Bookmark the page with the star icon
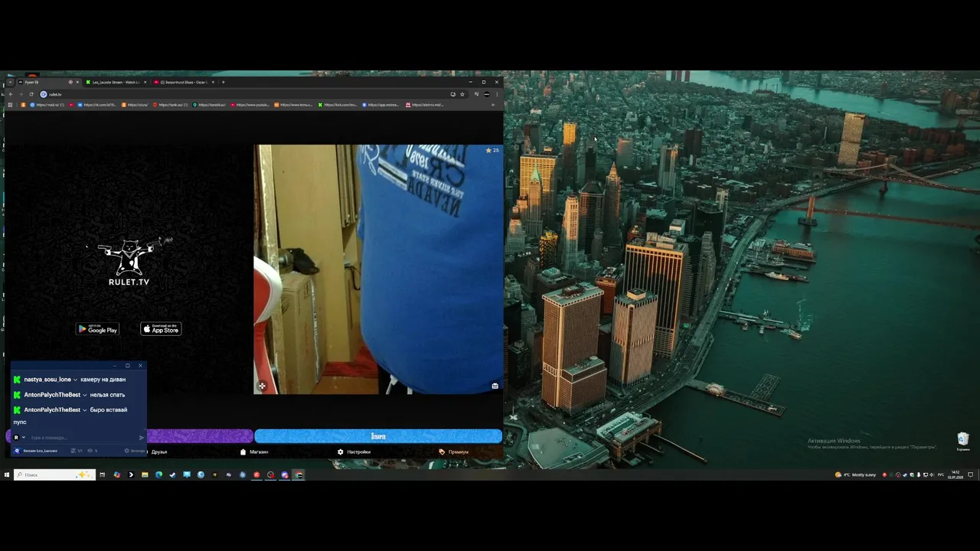 click(462, 94)
